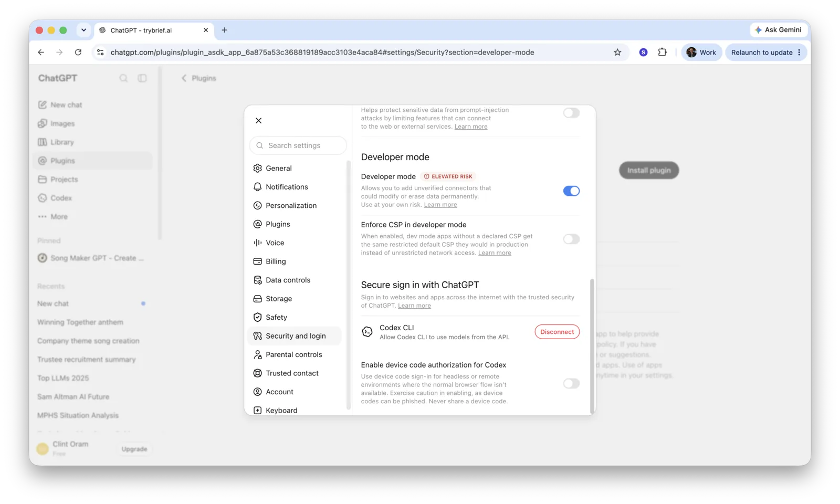Disconnect Codex CLI
Viewport: 840px width, 504px height.
557,332
